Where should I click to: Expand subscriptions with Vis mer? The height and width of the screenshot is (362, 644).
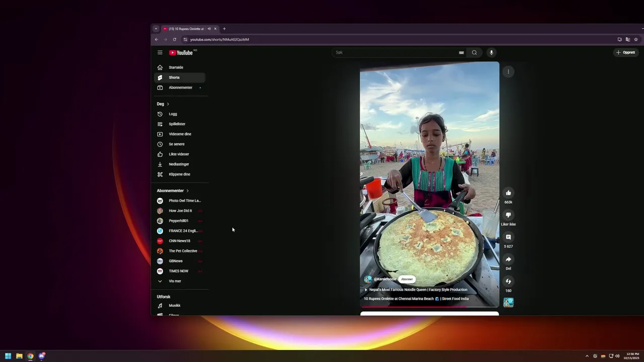click(x=180, y=281)
